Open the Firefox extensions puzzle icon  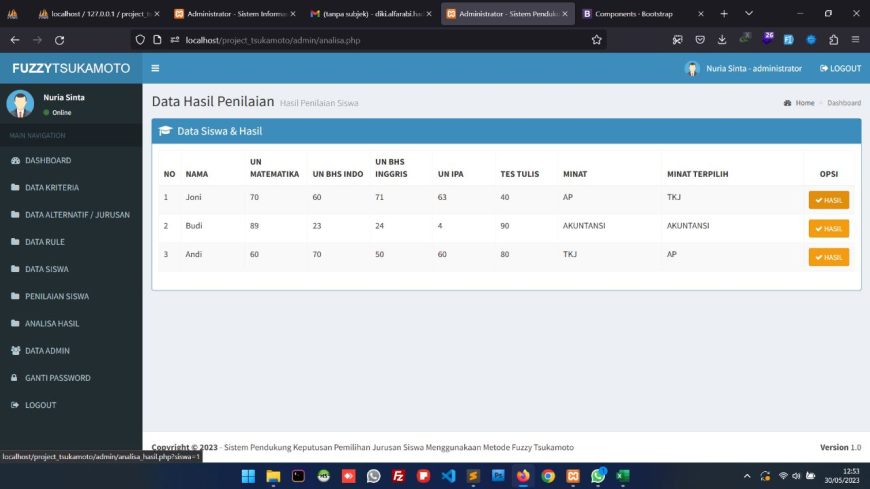point(833,40)
